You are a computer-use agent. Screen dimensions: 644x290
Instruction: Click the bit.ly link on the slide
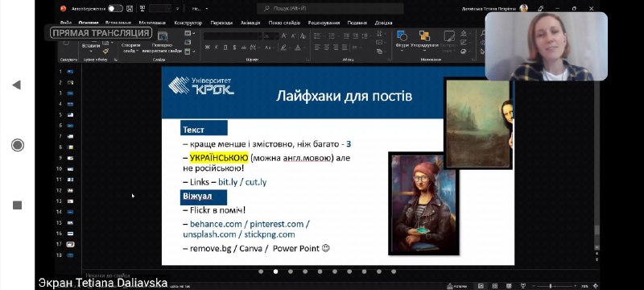click(228, 182)
